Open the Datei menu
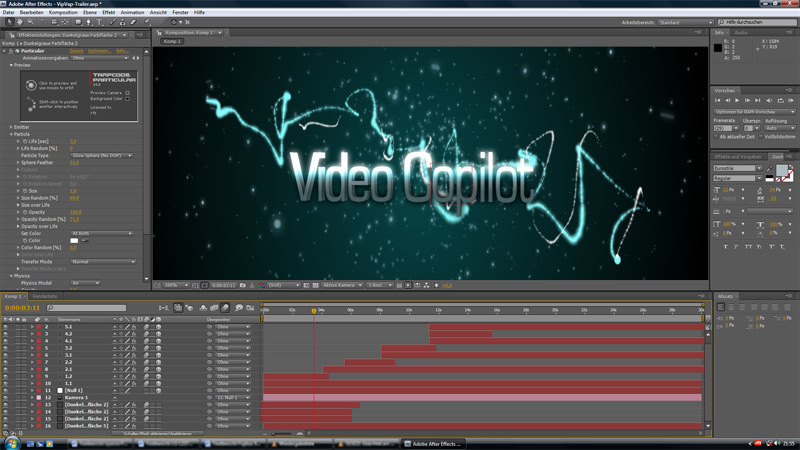800x450 pixels. click(8, 12)
